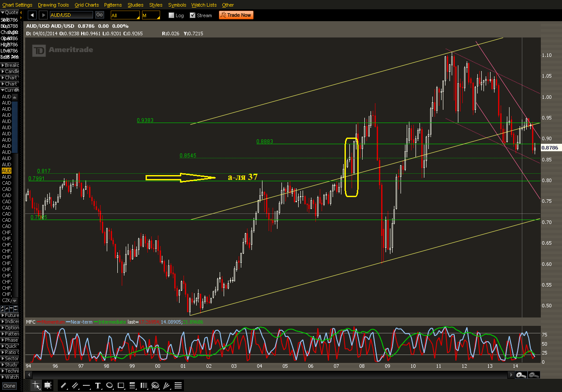
Task: Select the trend line drawing tool
Action: pyautogui.click(x=64, y=385)
